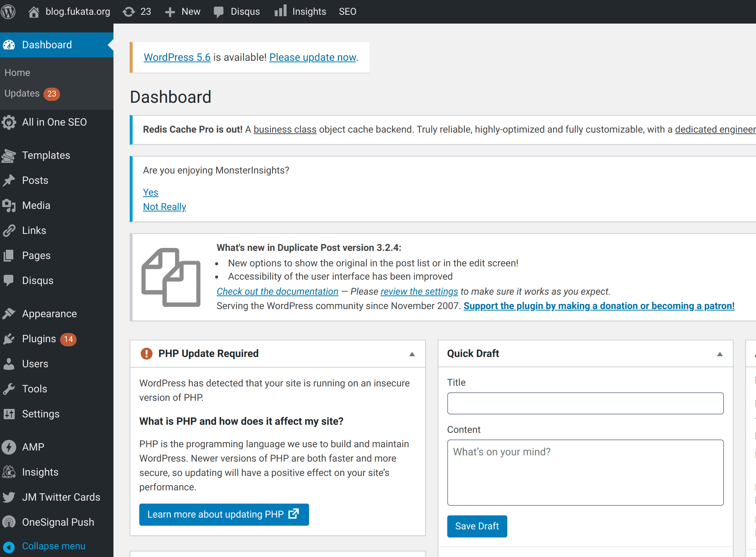The width and height of the screenshot is (756, 557).
Task: Click the Insights bar chart icon in the top bar
Action: pyautogui.click(x=280, y=11)
